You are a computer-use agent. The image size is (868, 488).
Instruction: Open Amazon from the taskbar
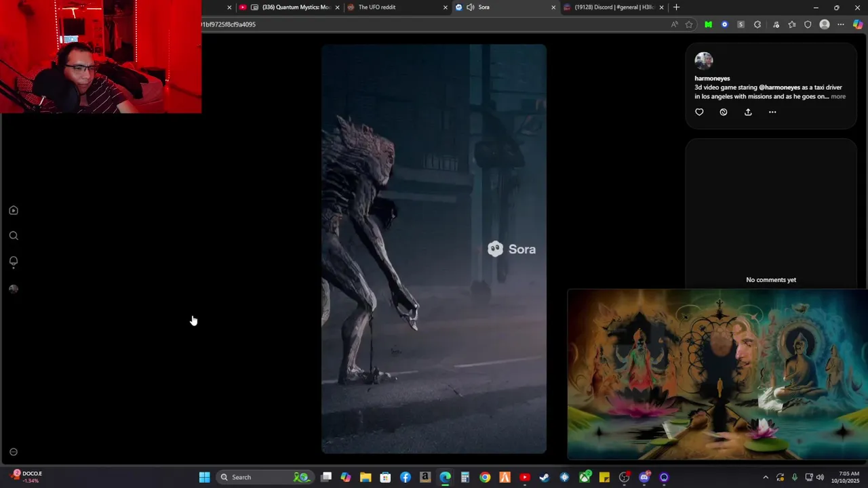(425, 477)
